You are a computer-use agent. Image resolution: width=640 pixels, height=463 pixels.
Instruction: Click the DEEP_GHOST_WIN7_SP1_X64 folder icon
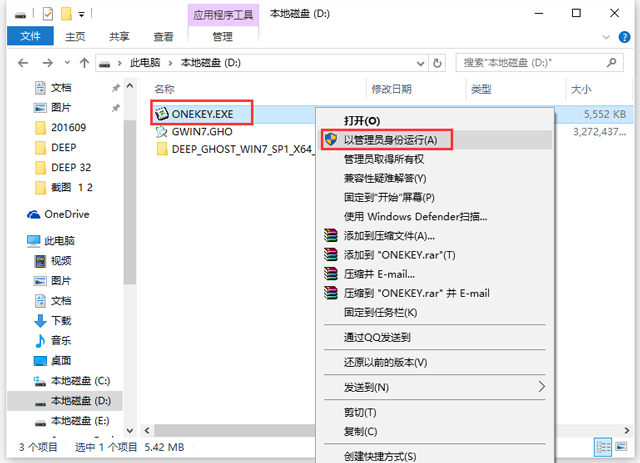click(x=162, y=149)
